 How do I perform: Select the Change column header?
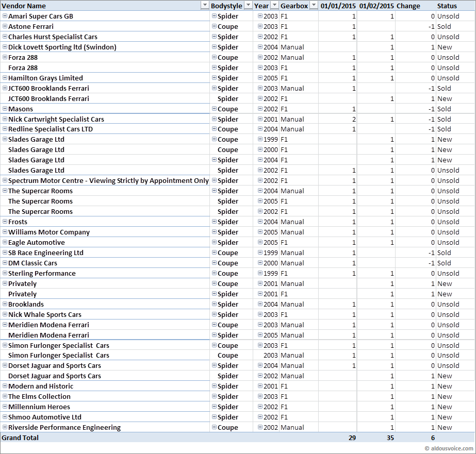click(408, 6)
